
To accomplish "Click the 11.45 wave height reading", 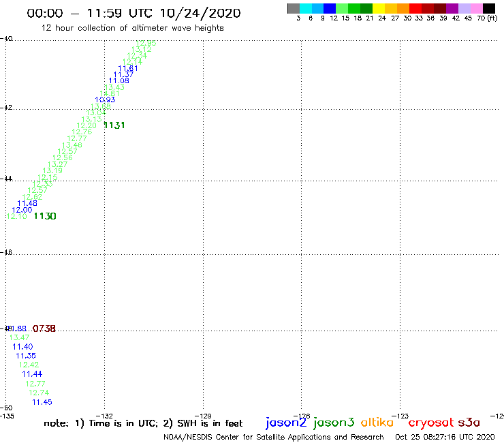I will [x=42, y=402].
